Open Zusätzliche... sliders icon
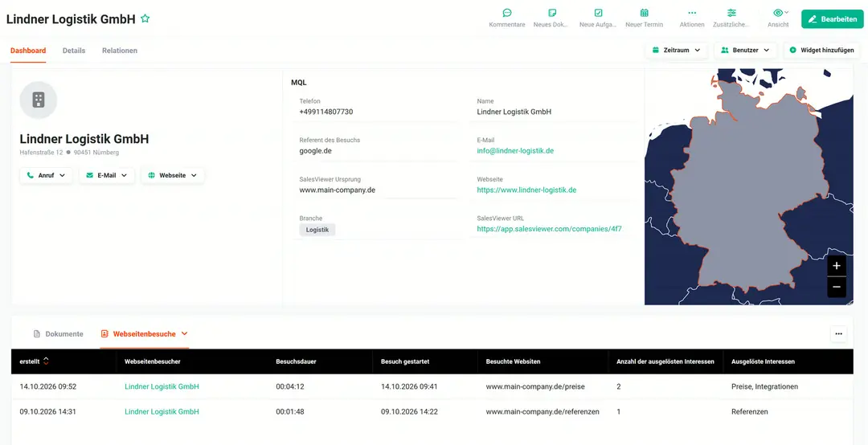The height and width of the screenshot is (445, 868). coord(732,13)
